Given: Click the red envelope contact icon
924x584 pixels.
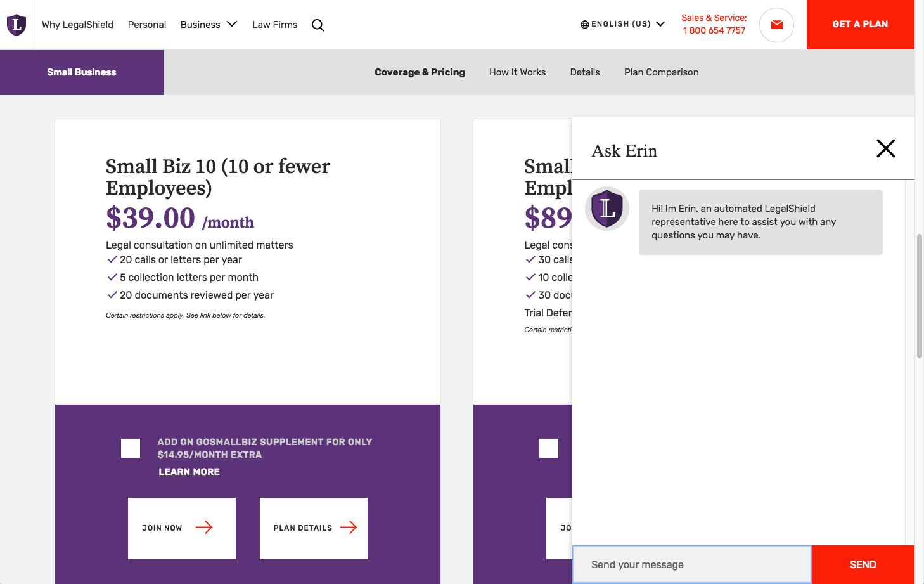Looking at the screenshot, I should point(776,25).
